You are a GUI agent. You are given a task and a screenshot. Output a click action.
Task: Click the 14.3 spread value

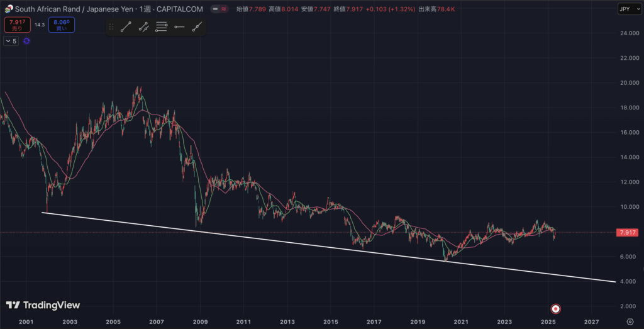click(x=40, y=25)
